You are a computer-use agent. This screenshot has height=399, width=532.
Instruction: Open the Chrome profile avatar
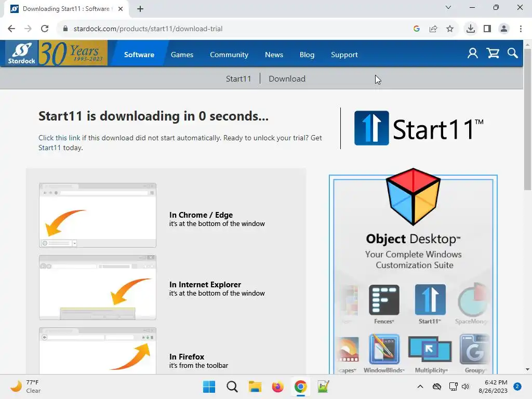504,29
